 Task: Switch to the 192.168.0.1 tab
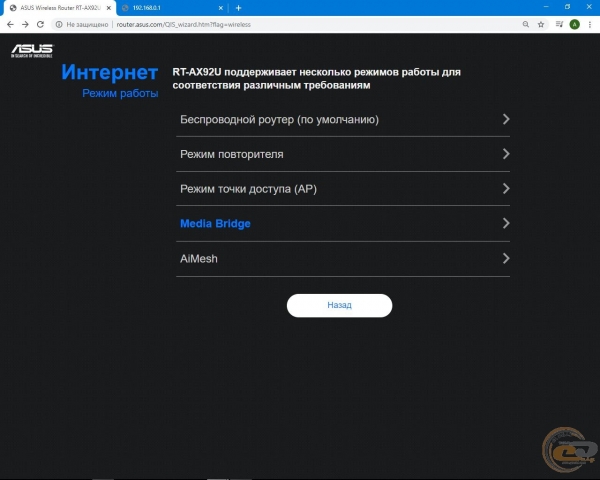(172, 8)
